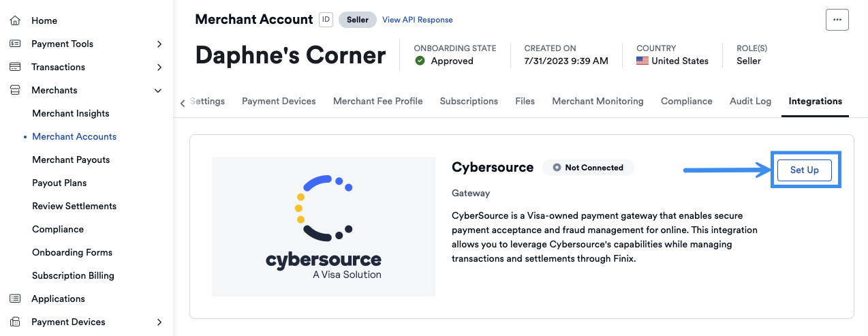Click the Cybersource logo image
868x336 pixels.
[324, 226]
